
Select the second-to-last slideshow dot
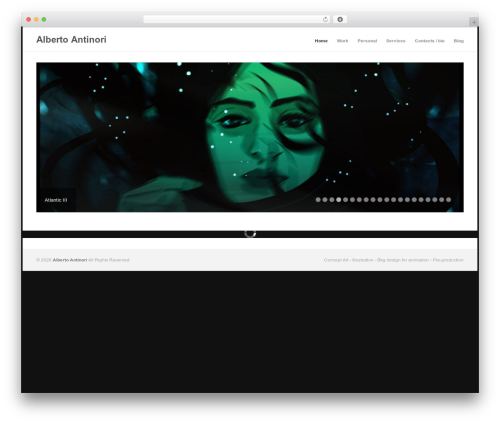442,200
